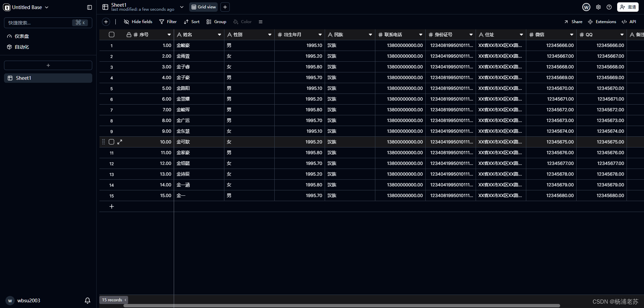Viewport: 644px width, 308px height.
Task: Open the 序号 column dropdown arrow
Action: coord(169,35)
